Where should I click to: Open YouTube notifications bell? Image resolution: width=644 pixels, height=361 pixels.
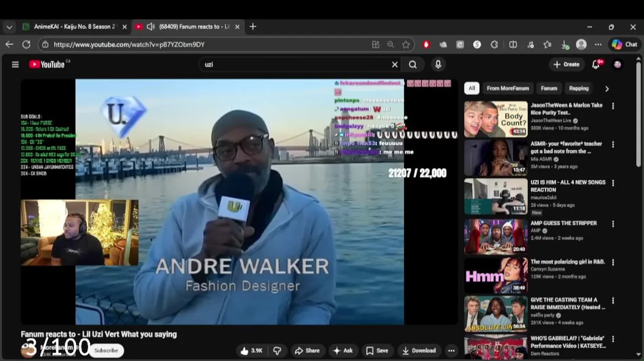[596, 64]
